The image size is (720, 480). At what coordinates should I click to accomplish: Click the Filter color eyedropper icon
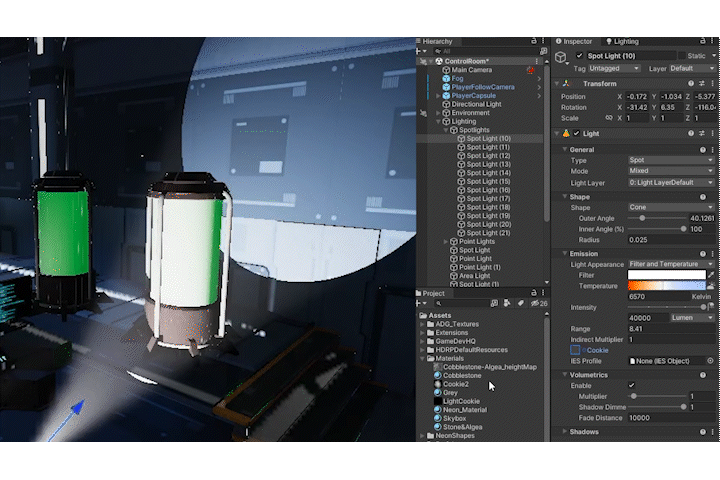tap(711, 273)
